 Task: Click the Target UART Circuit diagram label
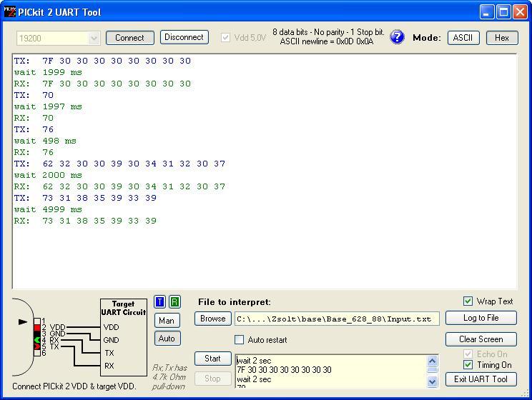pos(124,308)
